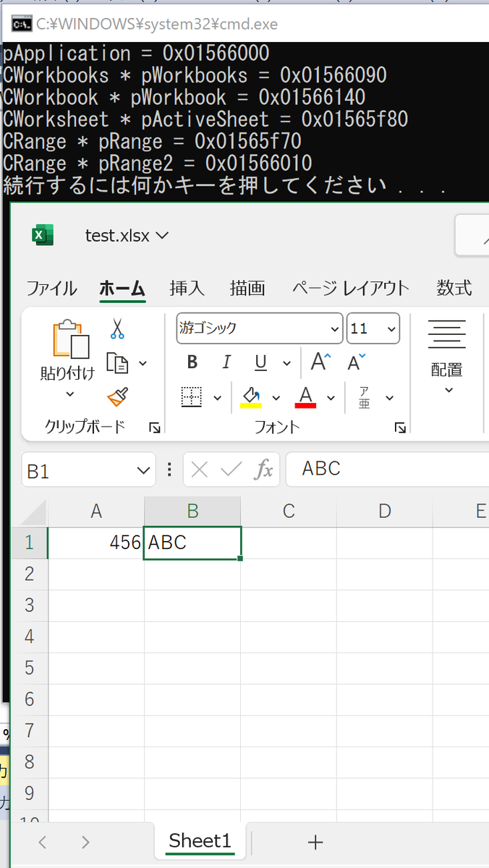
Task: Open the font size 11 dropdown
Action: coord(391,329)
